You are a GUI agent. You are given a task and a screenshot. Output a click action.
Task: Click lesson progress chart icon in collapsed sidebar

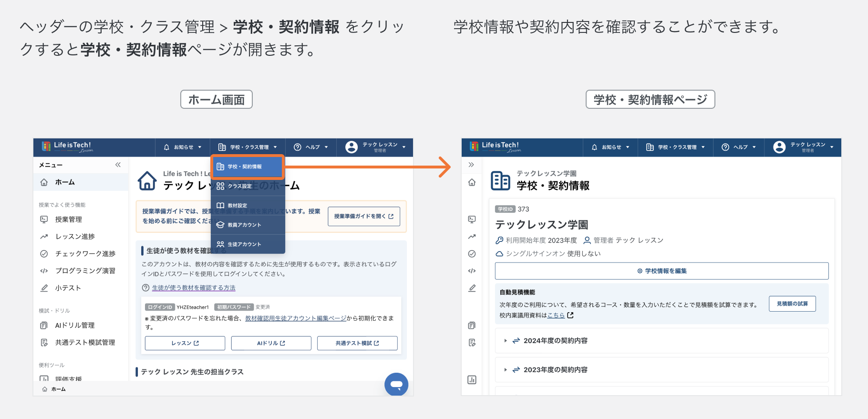472,237
